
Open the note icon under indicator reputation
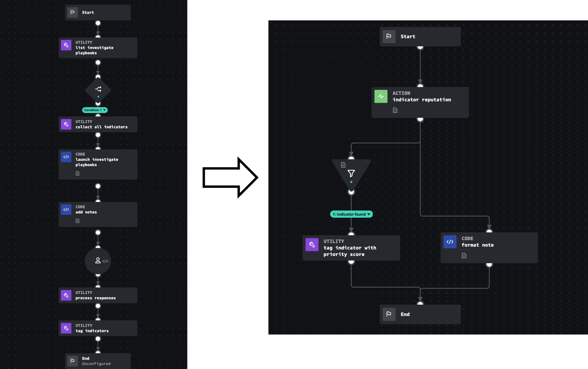coord(395,110)
